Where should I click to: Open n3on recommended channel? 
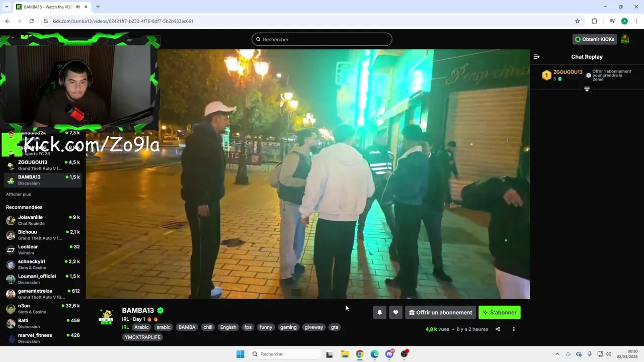[43, 309]
